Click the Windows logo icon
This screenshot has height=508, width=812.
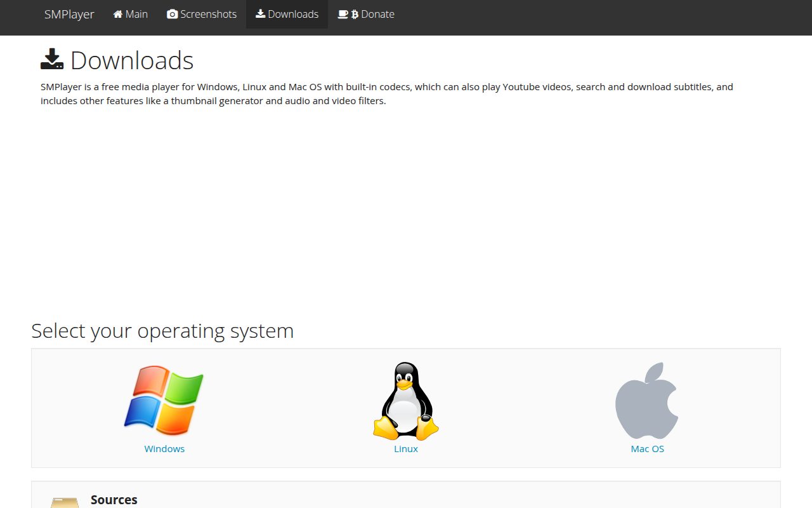pyautogui.click(x=164, y=401)
